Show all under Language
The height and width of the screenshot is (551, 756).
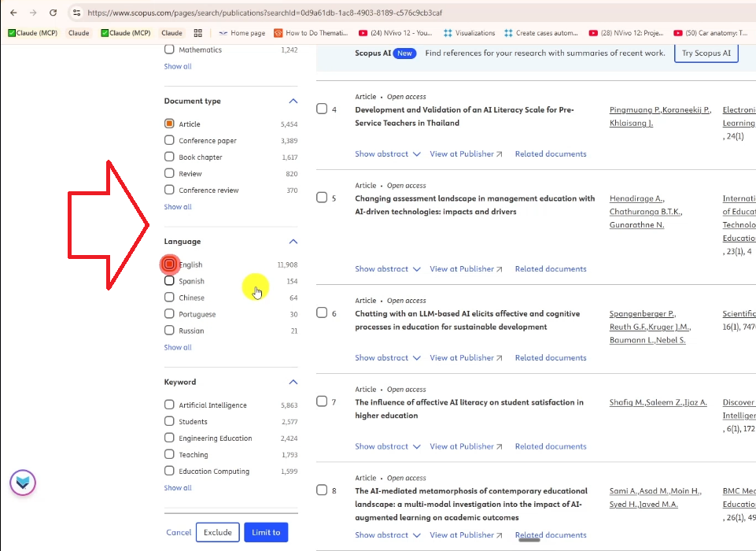pos(178,347)
